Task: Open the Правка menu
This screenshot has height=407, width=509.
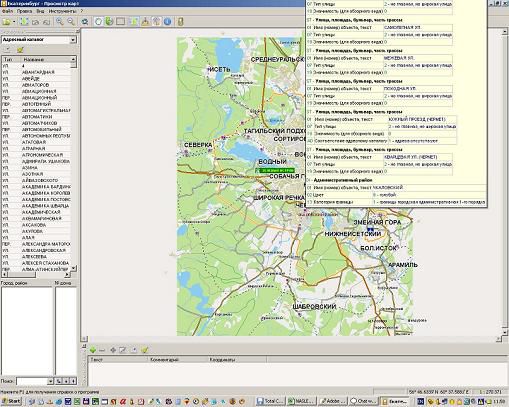Action: tap(24, 11)
